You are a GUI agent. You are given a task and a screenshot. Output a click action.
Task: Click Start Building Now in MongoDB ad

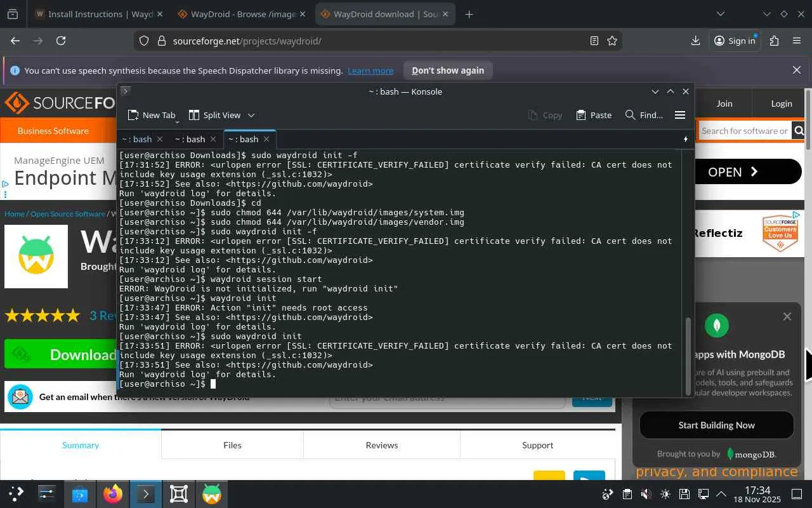[x=717, y=425]
